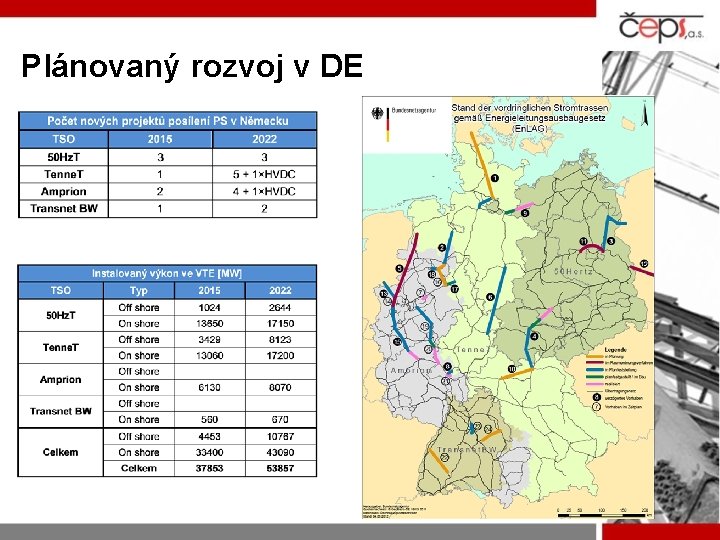Viewport: 720px width, 540px height.
Task: Click the '560' cell
Action: (209, 420)
